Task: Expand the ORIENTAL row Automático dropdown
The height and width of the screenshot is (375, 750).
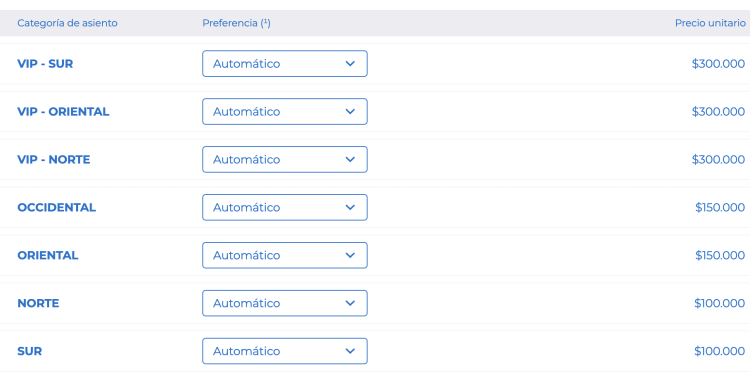Action: pyautogui.click(x=285, y=255)
